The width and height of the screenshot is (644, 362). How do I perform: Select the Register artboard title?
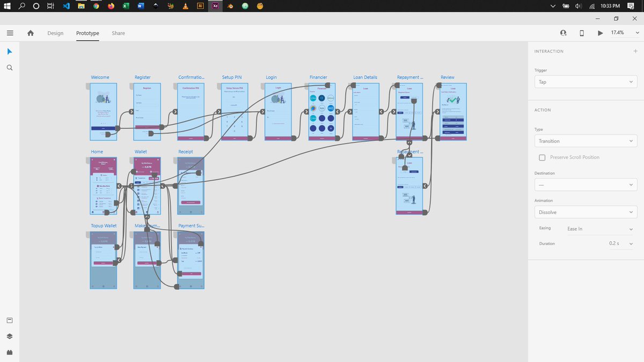click(143, 77)
